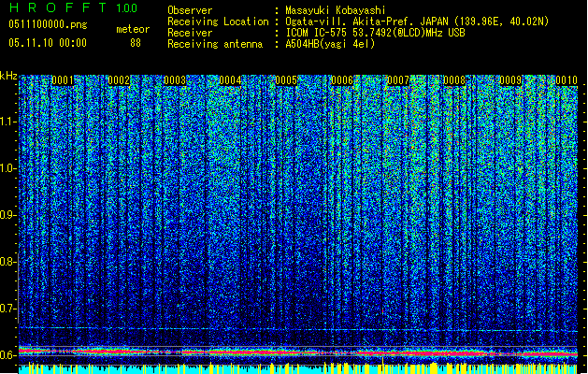
Task: Click the kHz axis unit label
Action: pyautogui.click(x=8, y=76)
